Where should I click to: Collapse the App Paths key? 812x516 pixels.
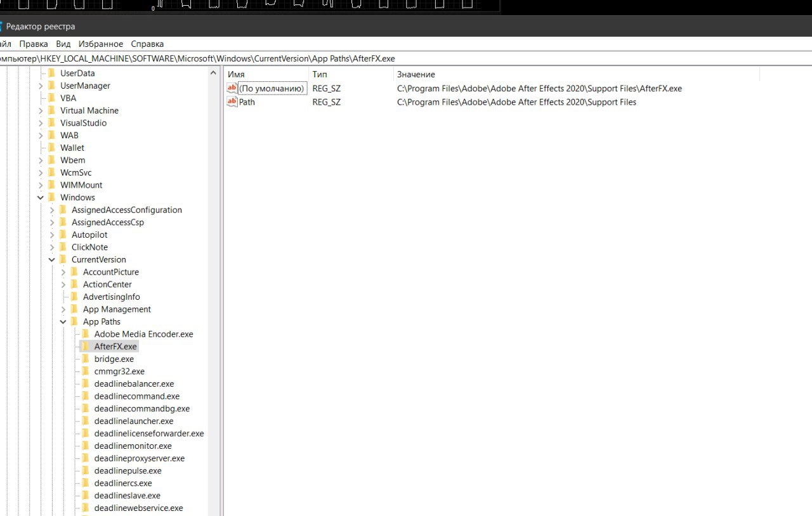pyautogui.click(x=63, y=321)
